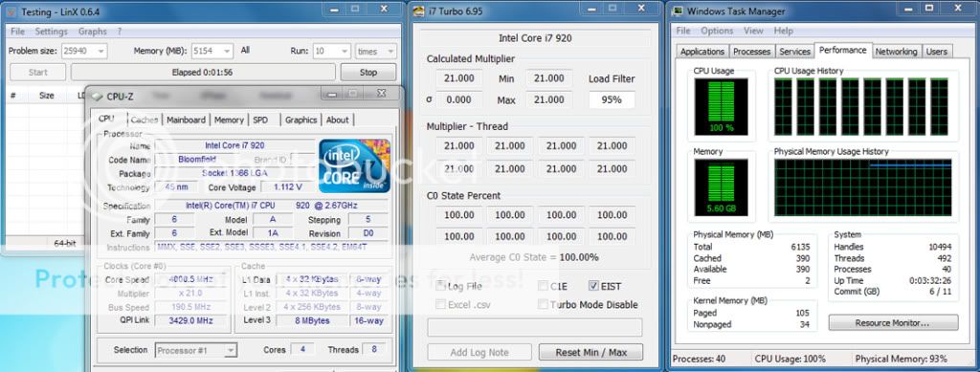Image resolution: width=980 pixels, height=372 pixels.
Task: Open the Graphs menu in LinX
Action: click(x=93, y=32)
